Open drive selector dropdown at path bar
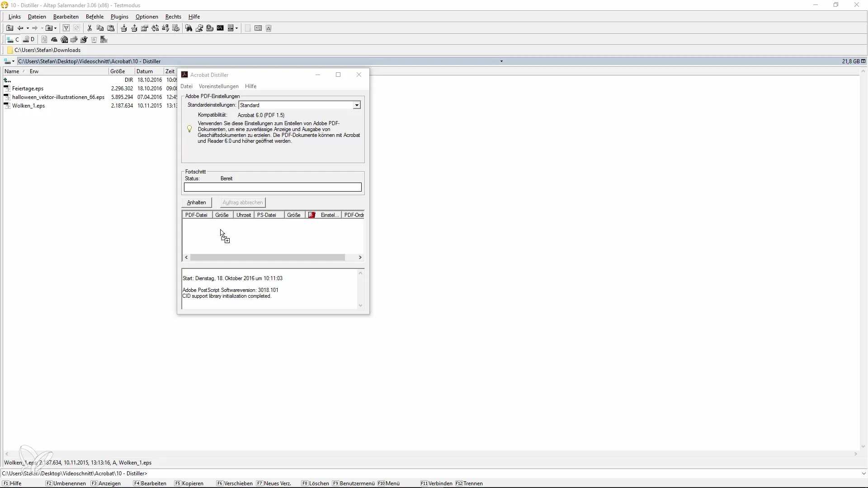Screen dimensions: 868x488 (x=9, y=61)
